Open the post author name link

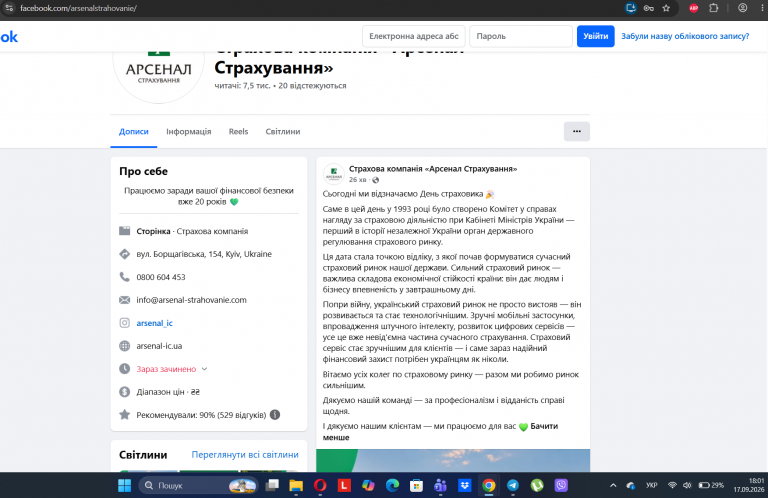[433, 168]
